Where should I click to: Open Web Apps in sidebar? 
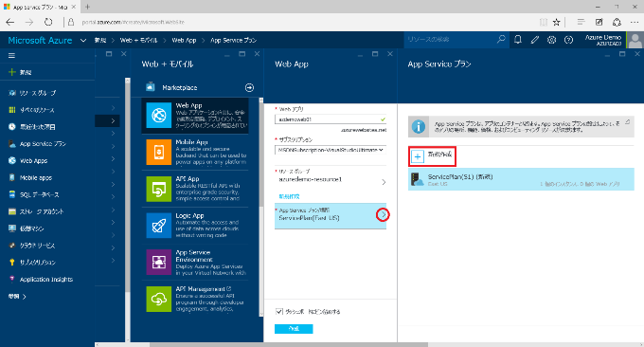pos(34,161)
